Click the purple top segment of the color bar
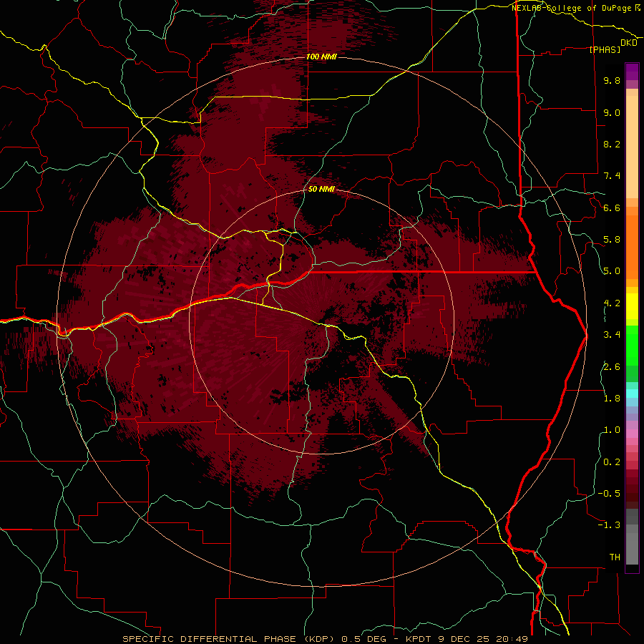644x644 pixels. click(x=632, y=72)
